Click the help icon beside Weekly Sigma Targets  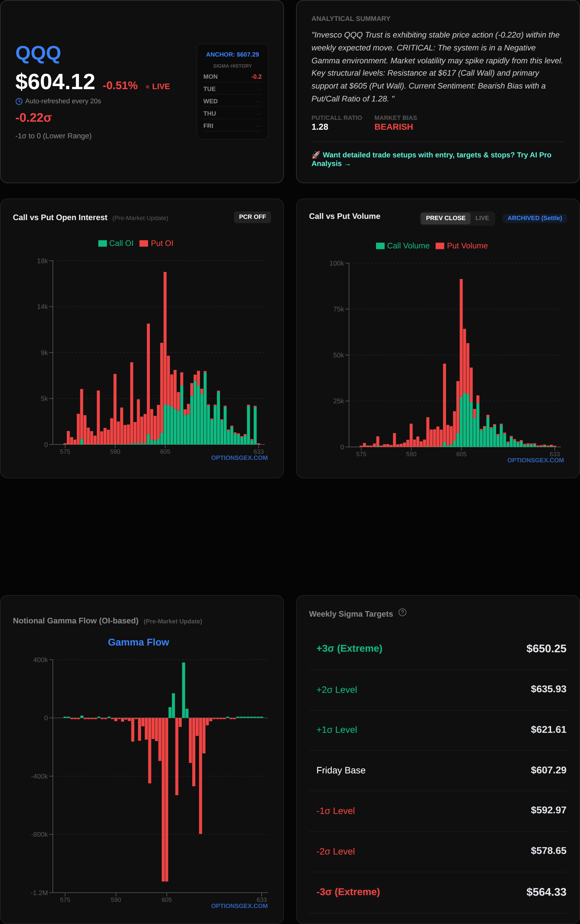click(x=402, y=612)
